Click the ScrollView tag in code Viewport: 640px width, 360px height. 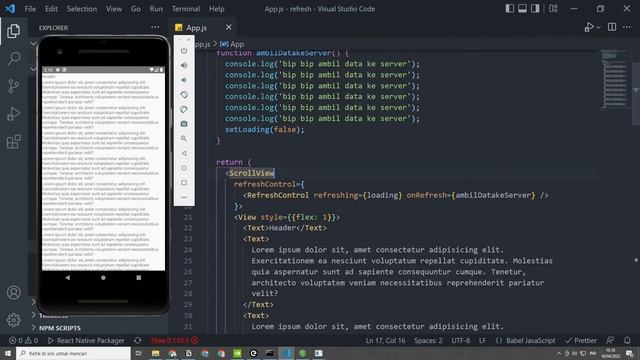click(251, 173)
